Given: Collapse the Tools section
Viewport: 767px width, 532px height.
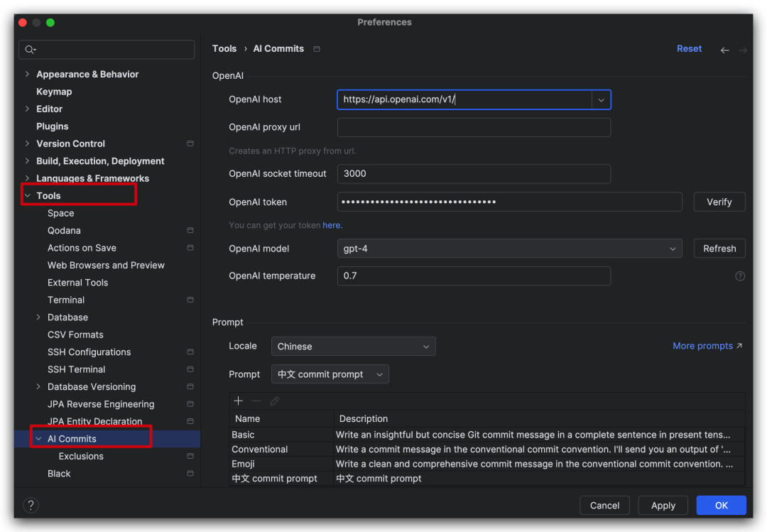Looking at the screenshot, I should pos(28,195).
